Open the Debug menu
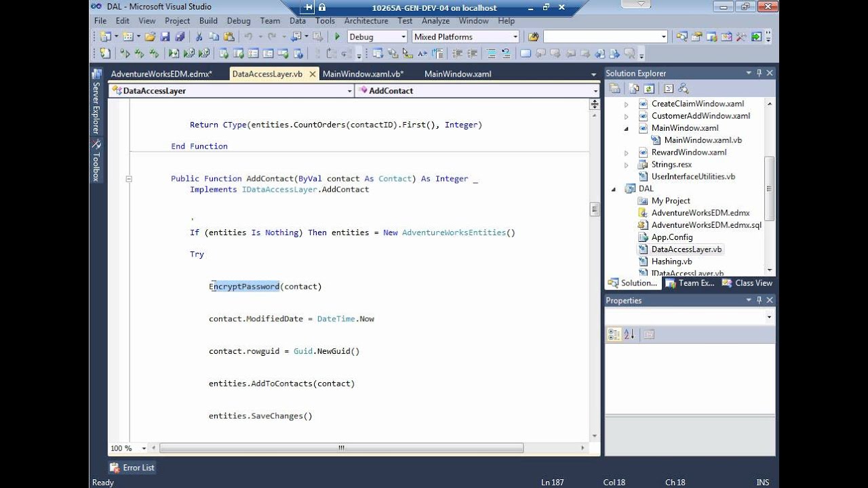This screenshot has height=488, width=868. coord(239,21)
